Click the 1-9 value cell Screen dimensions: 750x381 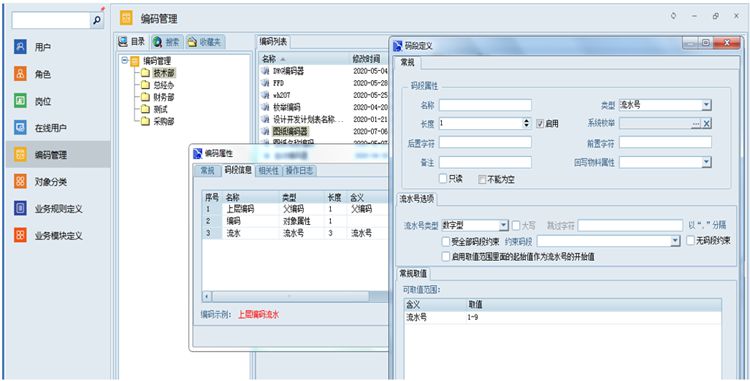[x=593, y=317]
